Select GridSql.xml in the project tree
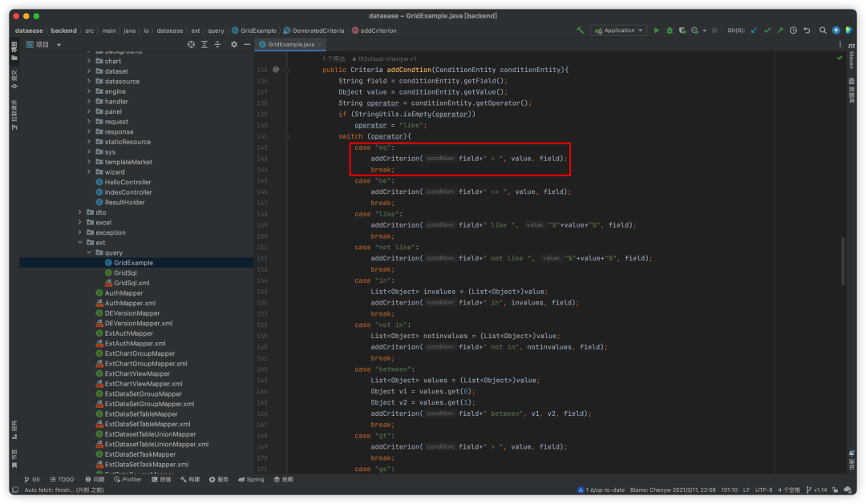This screenshot has height=504, width=866. [x=131, y=283]
